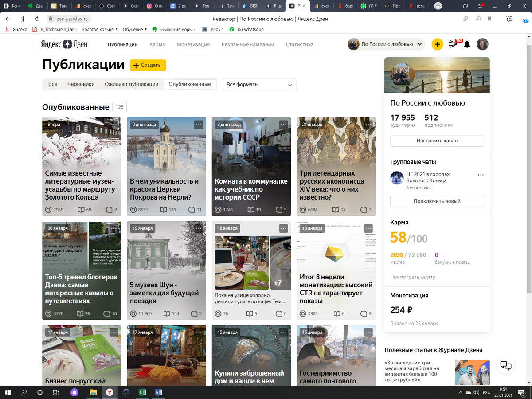Click the Яндекс Дзен logo
Screen dimensions: 532x399
pos(64,44)
